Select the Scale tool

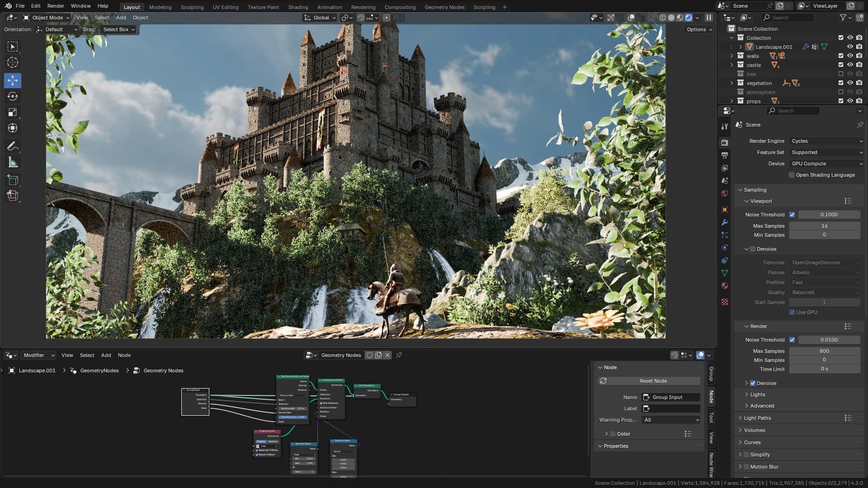pos(13,112)
